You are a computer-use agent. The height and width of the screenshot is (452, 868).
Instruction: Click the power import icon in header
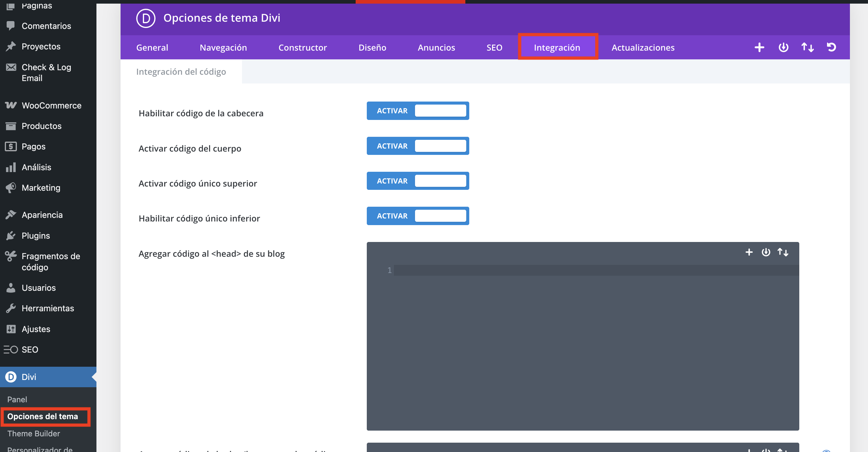click(783, 47)
